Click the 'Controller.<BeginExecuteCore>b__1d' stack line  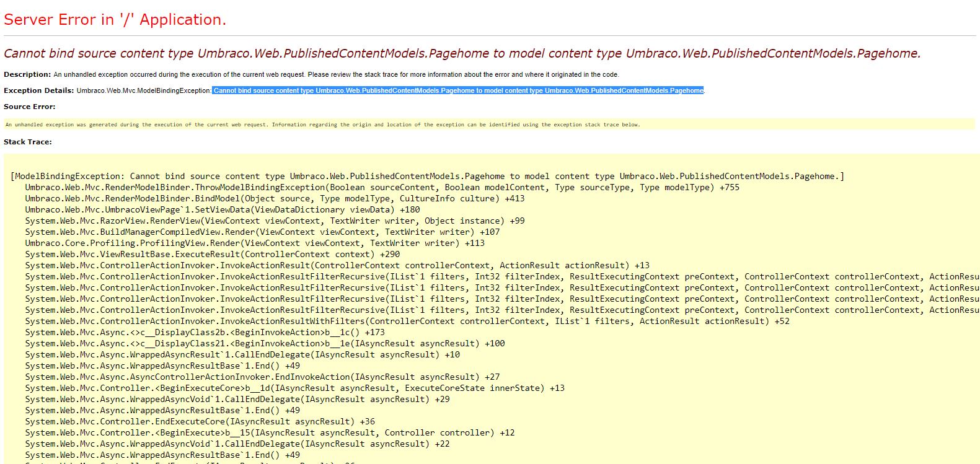(x=294, y=388)
